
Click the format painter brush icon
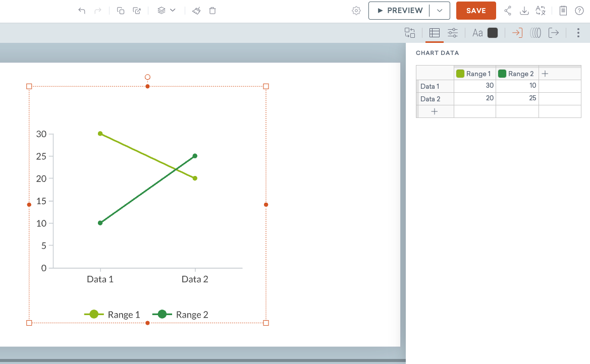pyautogui.click(x=197, y=11)
